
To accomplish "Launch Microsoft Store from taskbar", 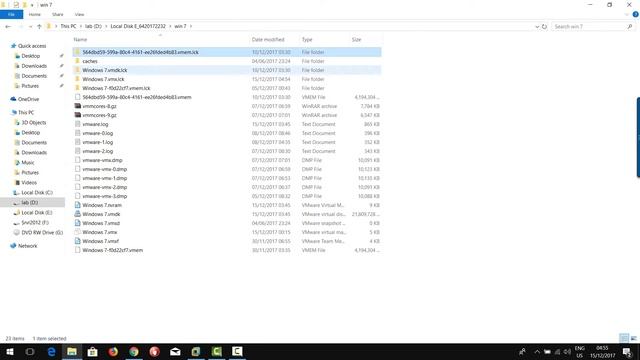I will coord(92,351).
